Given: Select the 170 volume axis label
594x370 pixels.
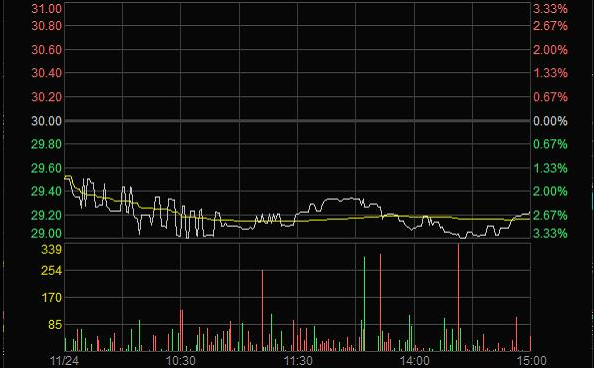Looking at the screenshot, I should [x=52, y=298].
